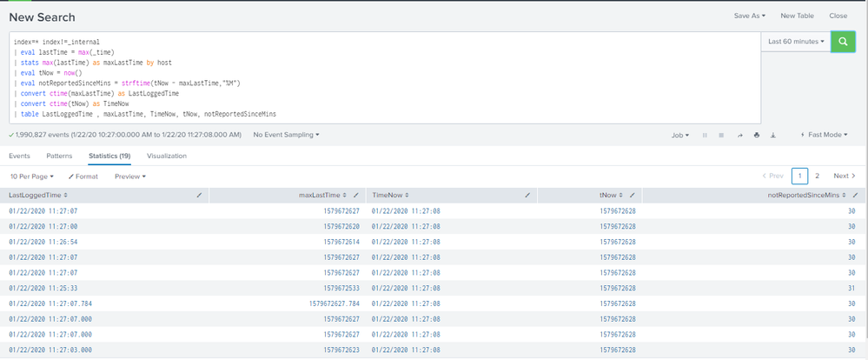Select results page 1
The image size is (868, 360).
point(800,177)
